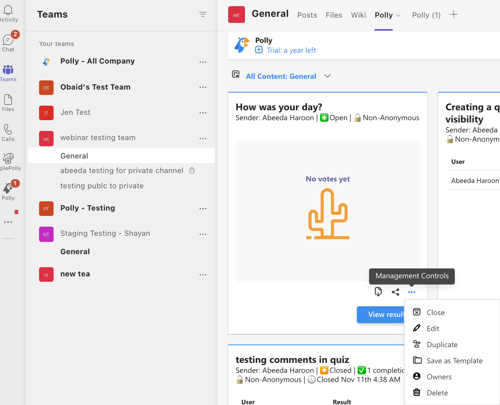Image resolution: width=500 pixels, height=405 pixels.
Task: Click the Polly parrot logo
Action: [x=241, y=45]
